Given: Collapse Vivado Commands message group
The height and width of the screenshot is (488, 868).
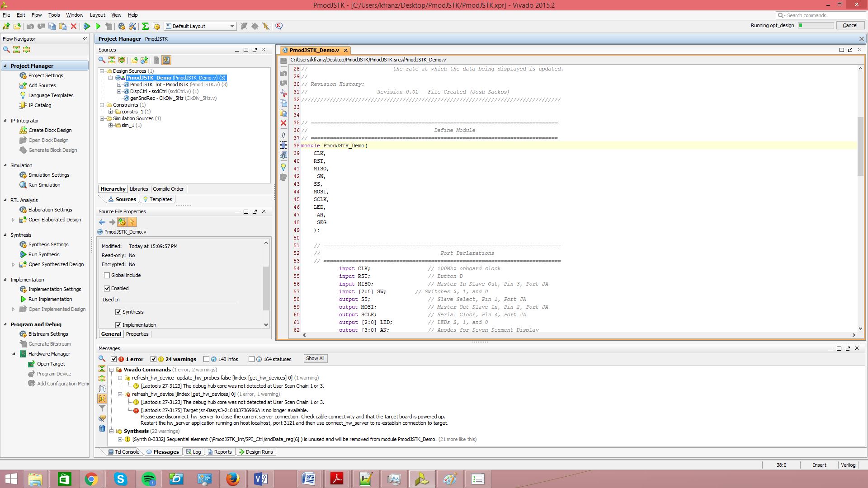Looking at the screenshot, I should coord(112,370).
